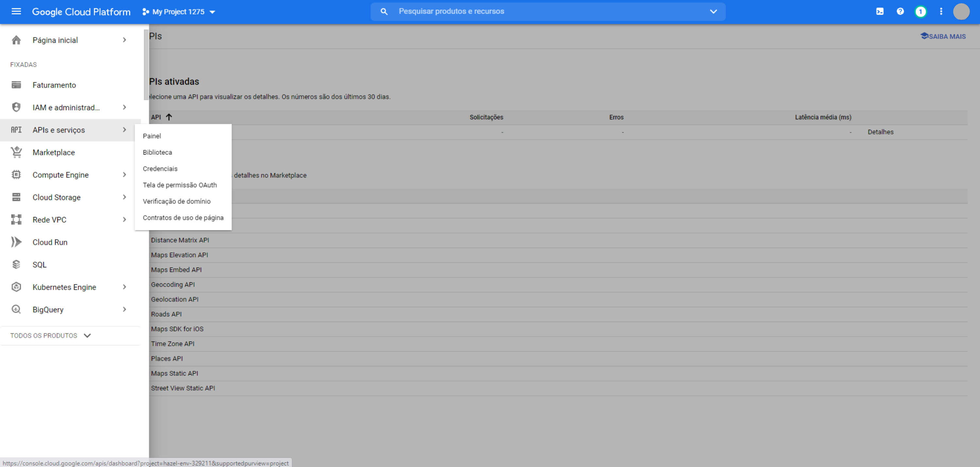Open the Maps SDK for iOS row
The width and height of the screenshot is (980, 467).
pos(558,329)
